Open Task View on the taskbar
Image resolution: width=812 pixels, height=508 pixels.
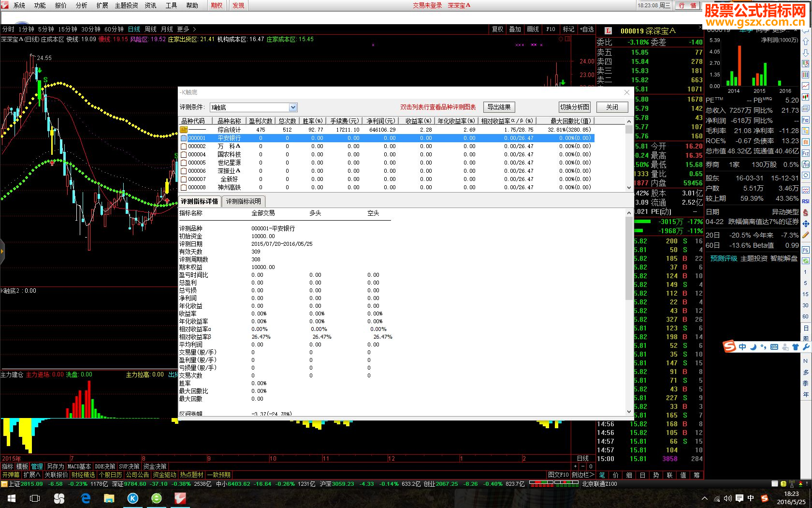35,498
